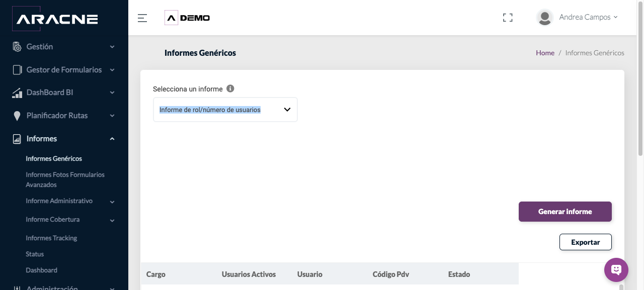The width and height of the screenshot is (644, 290).
Task: Toggle the hamburger sidebar menu icon
Action: pyautogui.click(x=142, y=18)
